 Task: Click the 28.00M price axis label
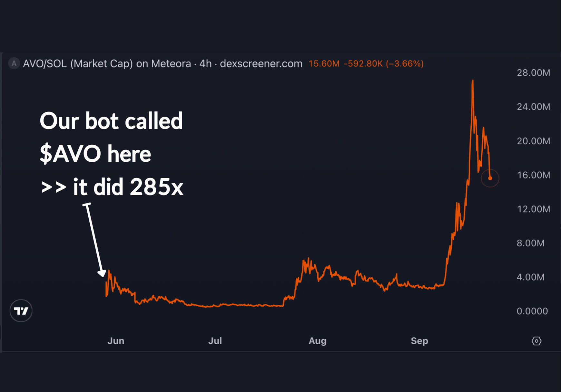coord(534,73)
